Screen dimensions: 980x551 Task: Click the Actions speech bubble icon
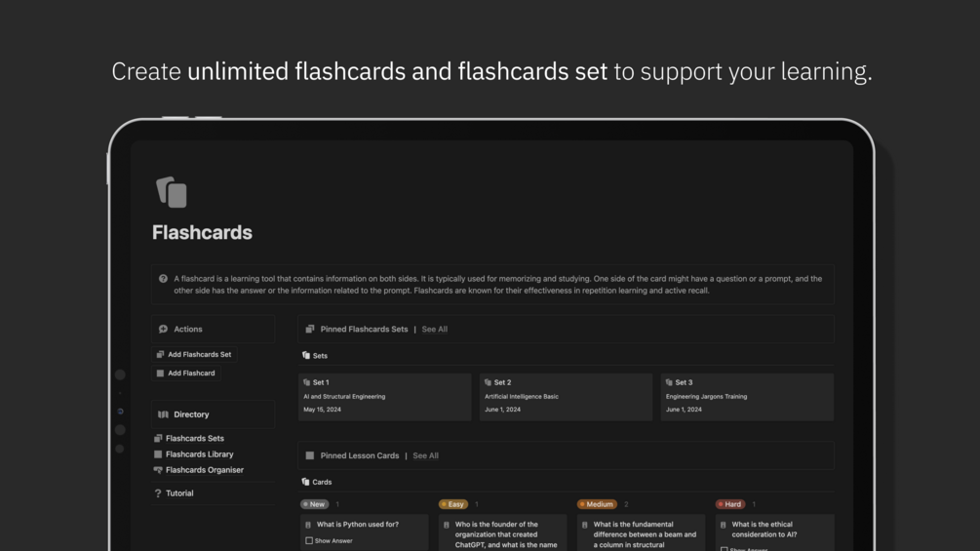(x=163, y=330)
